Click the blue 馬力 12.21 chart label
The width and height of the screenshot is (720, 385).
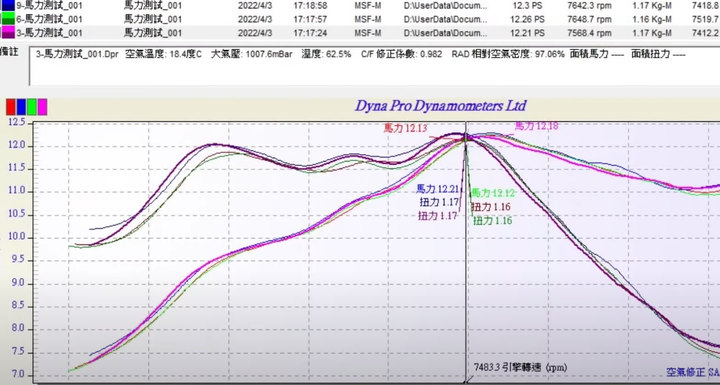[x=438, y=189]
